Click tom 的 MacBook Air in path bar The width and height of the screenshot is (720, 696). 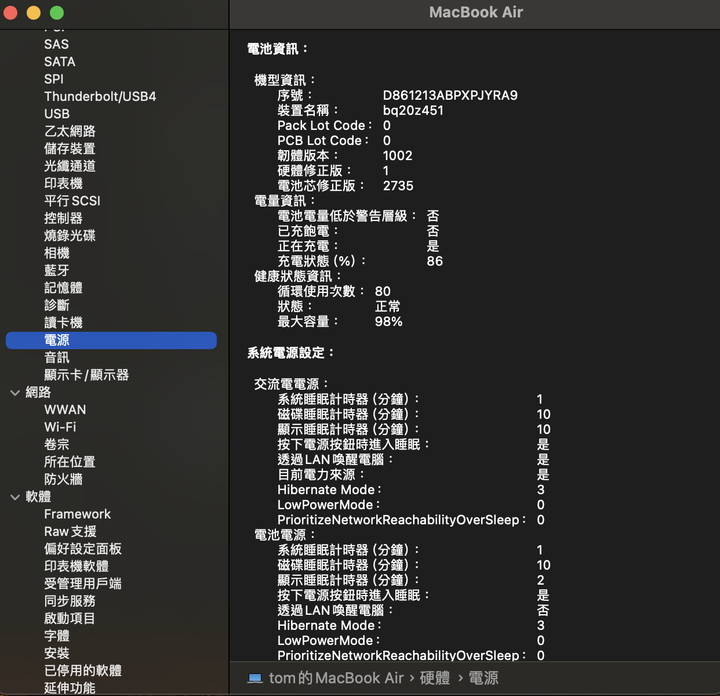(x=336, y=678)
